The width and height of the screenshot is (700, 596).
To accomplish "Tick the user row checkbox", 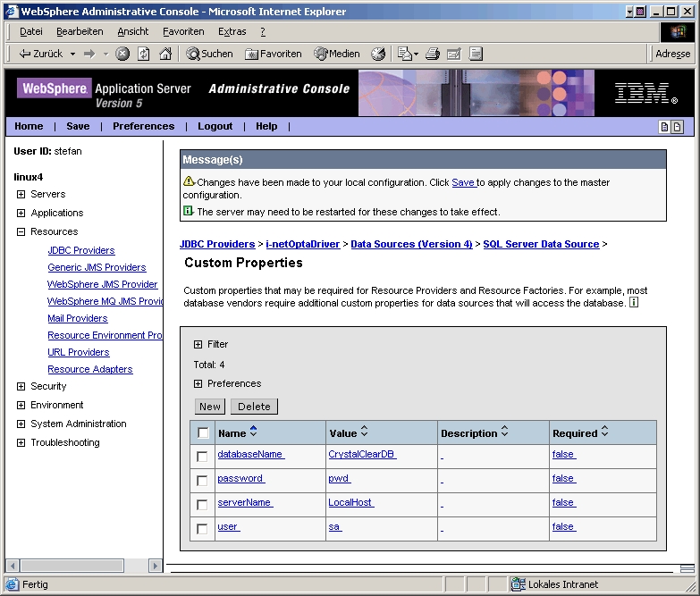I will [x=202, y=529].
